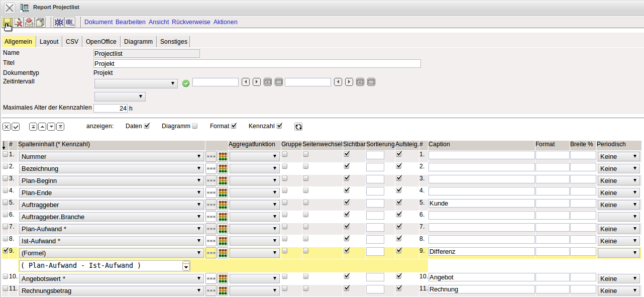
Task: Click the delete document icon with red X
Action: 18,22
